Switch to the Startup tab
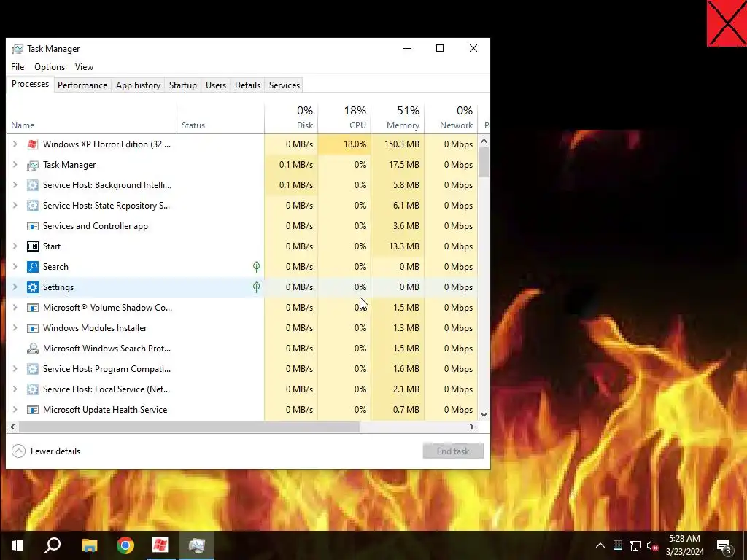Screen dimensions: 747x560 tap(183, 85)
